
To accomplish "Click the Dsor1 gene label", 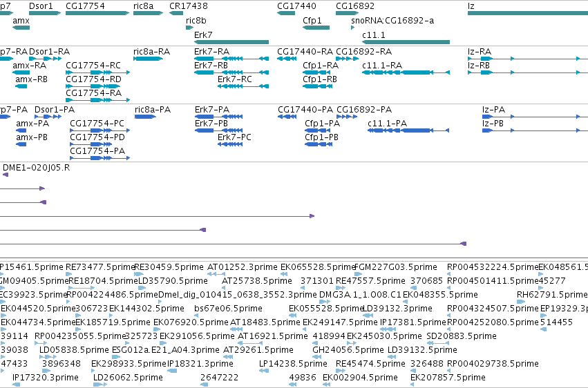I will 41,6.
